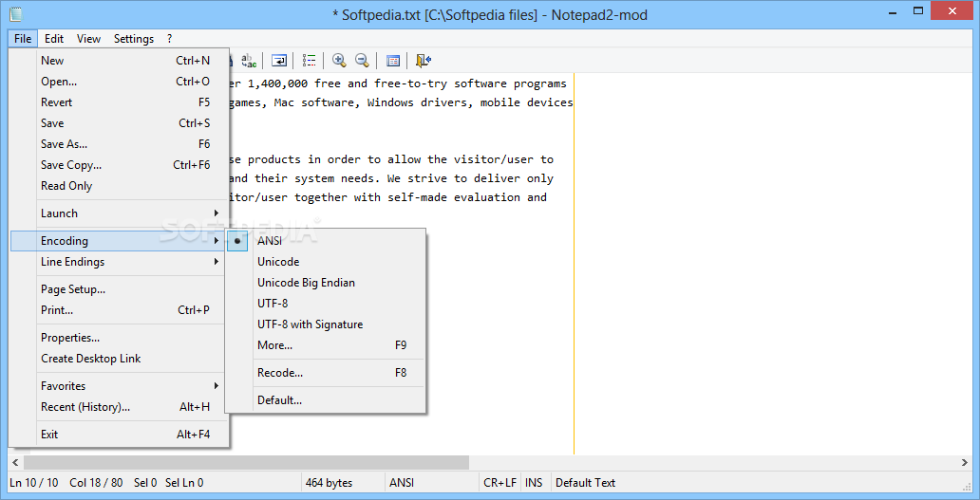Open Page Setup... dialog
The image size is (980, 500).
tap(120, 289)
